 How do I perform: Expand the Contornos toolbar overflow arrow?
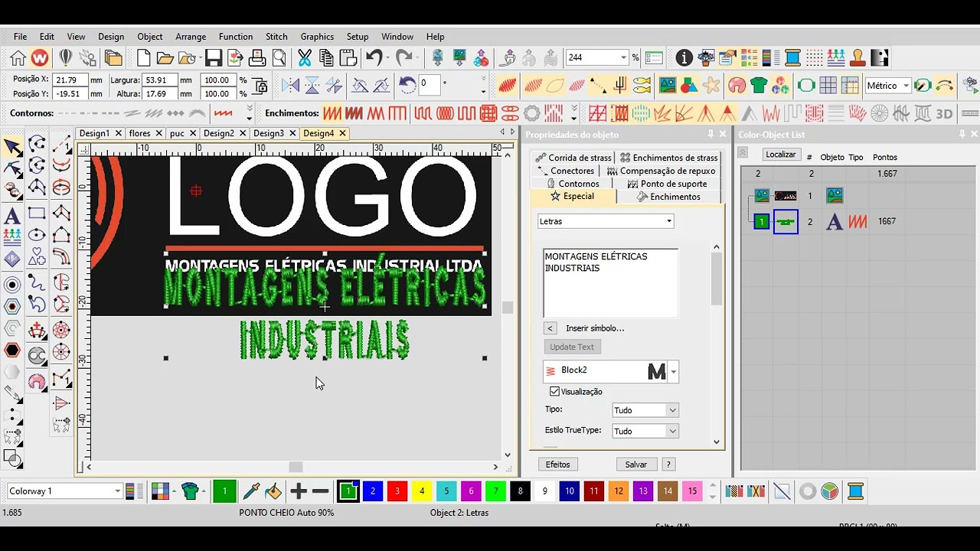(x=249, y=113)
